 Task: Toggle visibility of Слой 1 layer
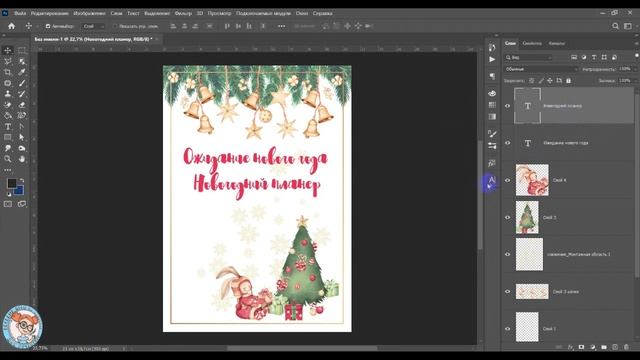[x=508, y=329]
